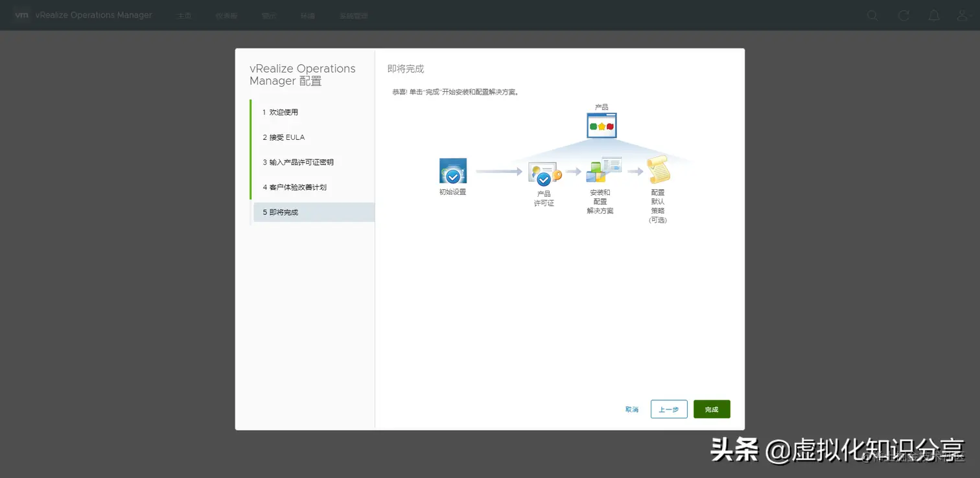The image size is (980, 478).
Task: Select the 输入产品许可证密钥 step
Action: pos(297,161)
